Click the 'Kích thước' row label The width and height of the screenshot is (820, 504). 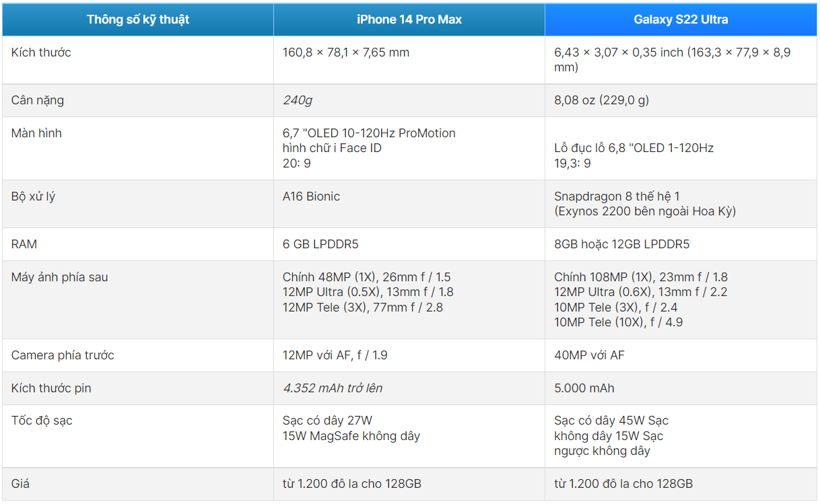point(41,52)
